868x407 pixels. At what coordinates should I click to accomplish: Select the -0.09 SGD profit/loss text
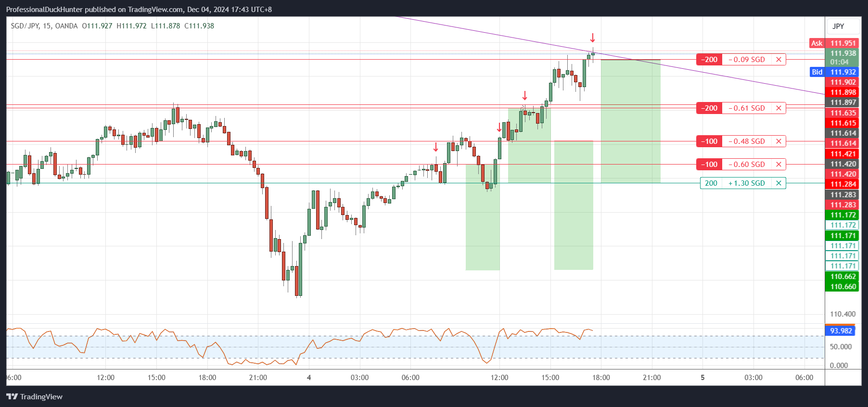point(747,60)
